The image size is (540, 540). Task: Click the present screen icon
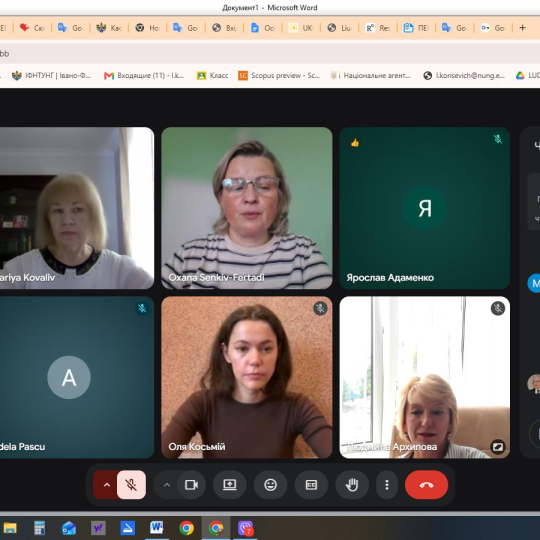(x=230, y=485)
